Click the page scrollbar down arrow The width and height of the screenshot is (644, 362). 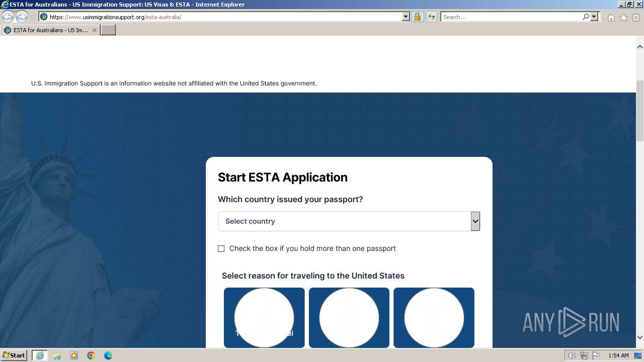[x=640, y=337]
